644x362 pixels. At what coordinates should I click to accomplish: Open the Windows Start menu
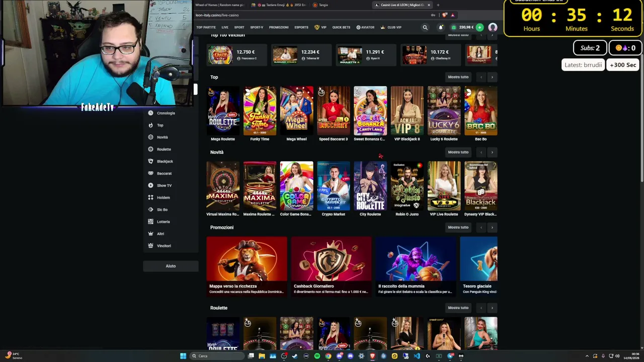pos(183,356)
